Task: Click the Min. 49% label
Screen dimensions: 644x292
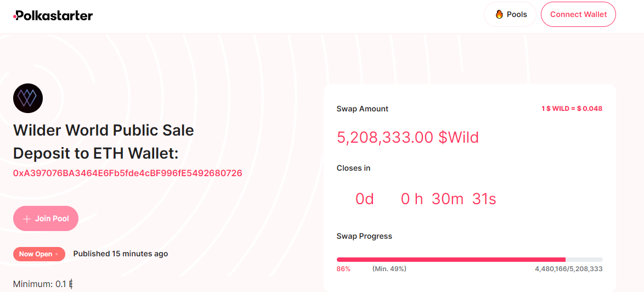Action: click(389, 269)
